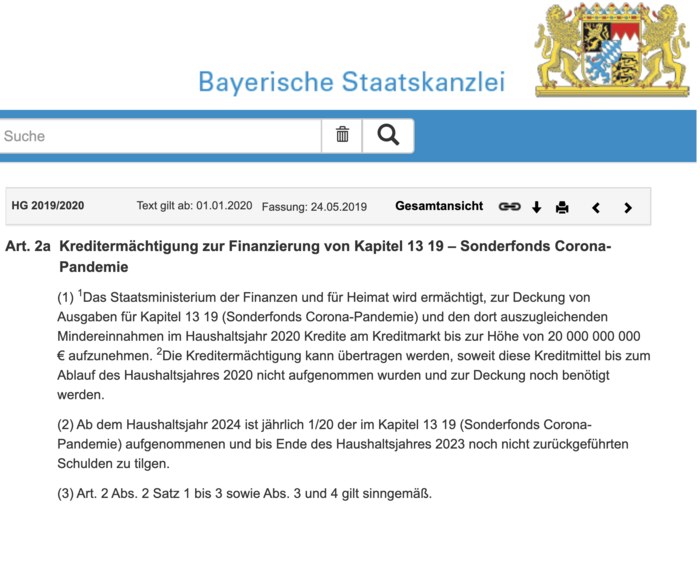This screenshot has width=700, height=564.
Task: Print the document using the printer icon
Action: click(x=562, y=207)
